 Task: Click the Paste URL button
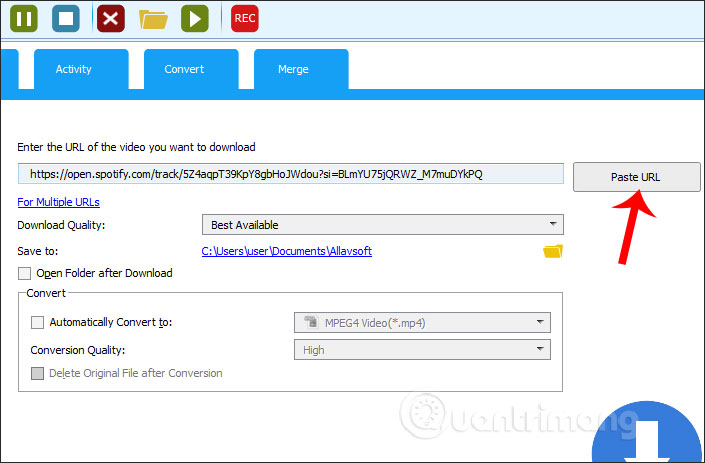pyautogui.click(x=637, y=177)
